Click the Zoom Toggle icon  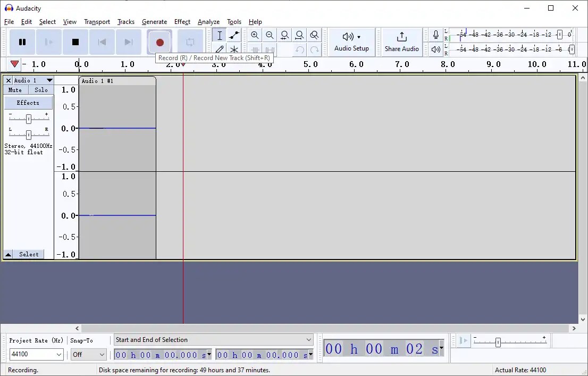click(x=314, y=35)
